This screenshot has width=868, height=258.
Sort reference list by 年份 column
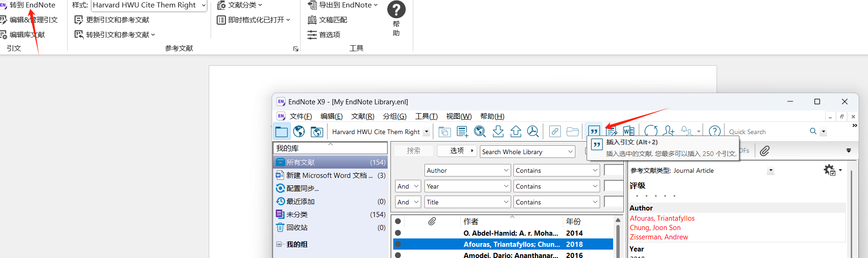click(588, 221)
